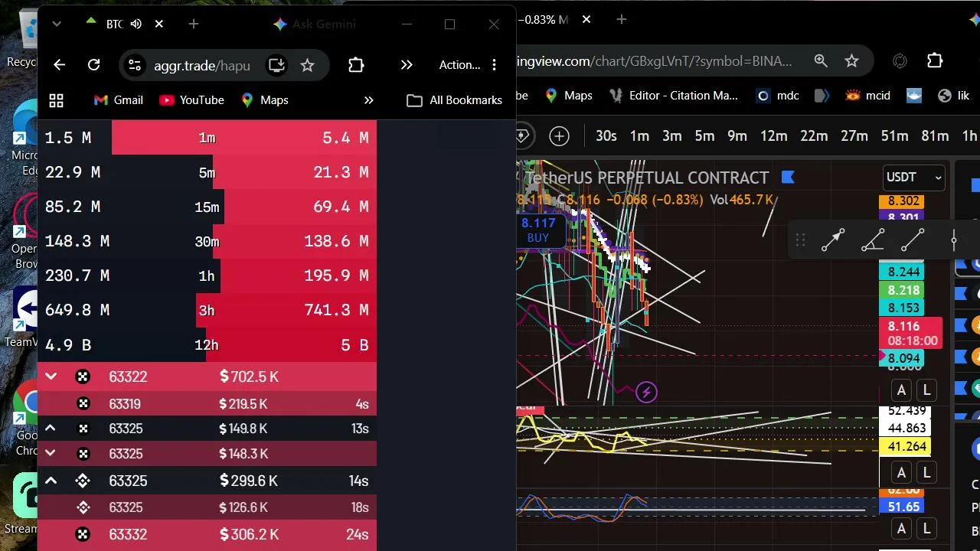This screenshot has height=551, width=980.
Task: Select the 12h volume row
Action: click(x=207, y=344)
